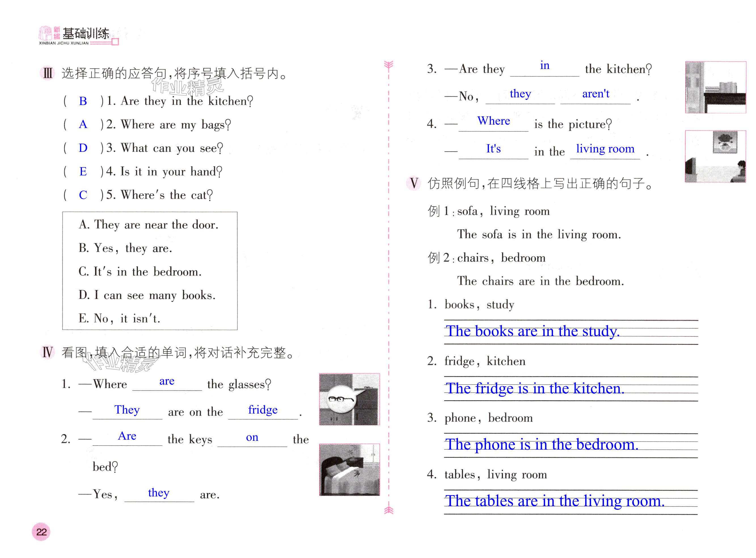Click the Roman numeral V section badge
This screenshot has width=756, height=558.
(414, 183)
